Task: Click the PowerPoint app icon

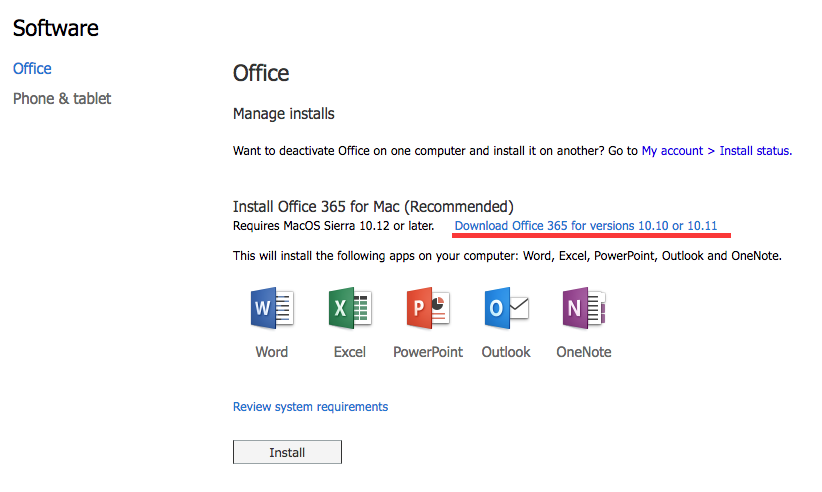Action: pos(428,308)
